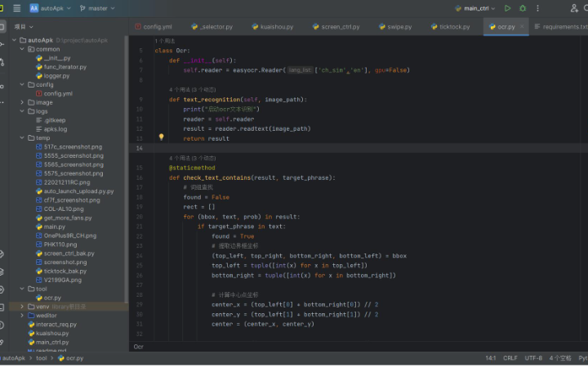The height and width of the screenshot is (368, 588).
Task: Change the CRLF line separator setting
Action: [510, 358]
